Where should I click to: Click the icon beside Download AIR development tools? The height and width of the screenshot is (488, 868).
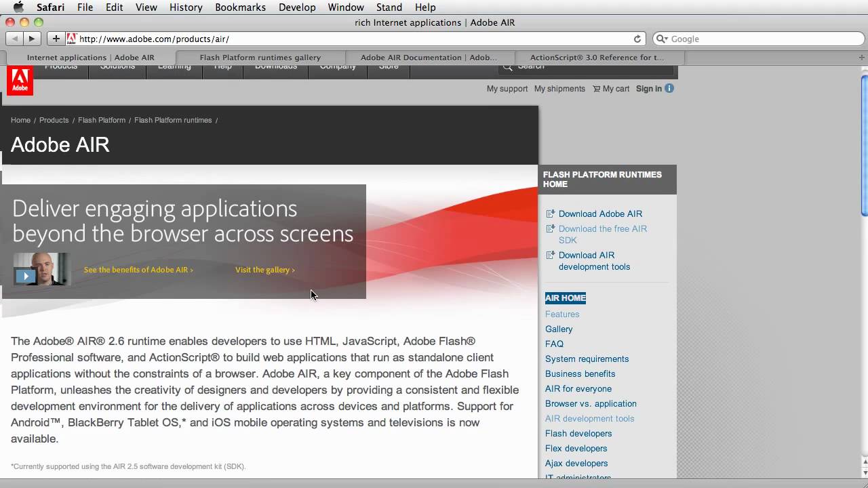click(550, 256)
